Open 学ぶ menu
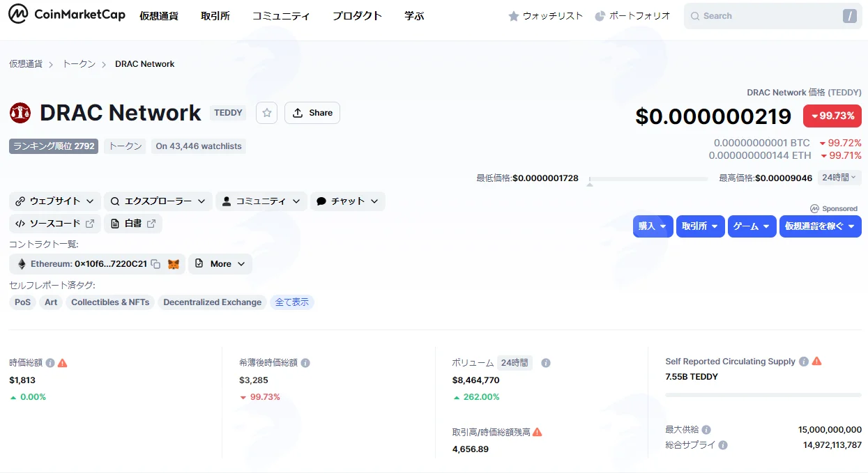868x473 pixels. 414,16
